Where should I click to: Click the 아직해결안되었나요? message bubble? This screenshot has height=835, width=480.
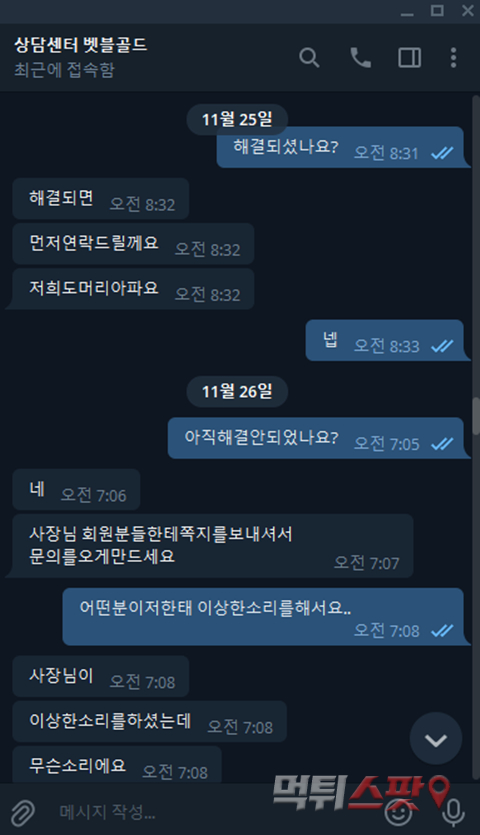(x=315, y=438)
